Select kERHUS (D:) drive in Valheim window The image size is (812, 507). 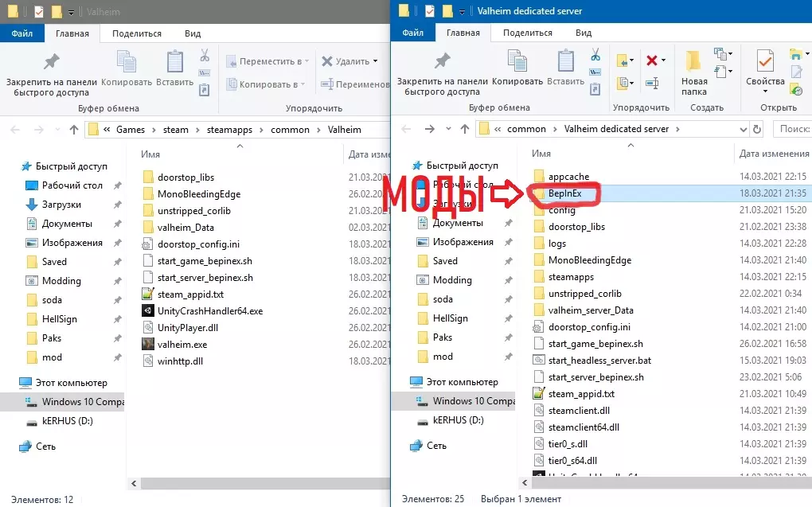click(68, 421)
